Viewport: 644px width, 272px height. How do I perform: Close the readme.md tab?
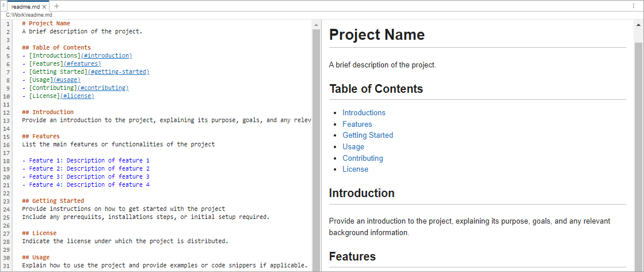[44, 6]
